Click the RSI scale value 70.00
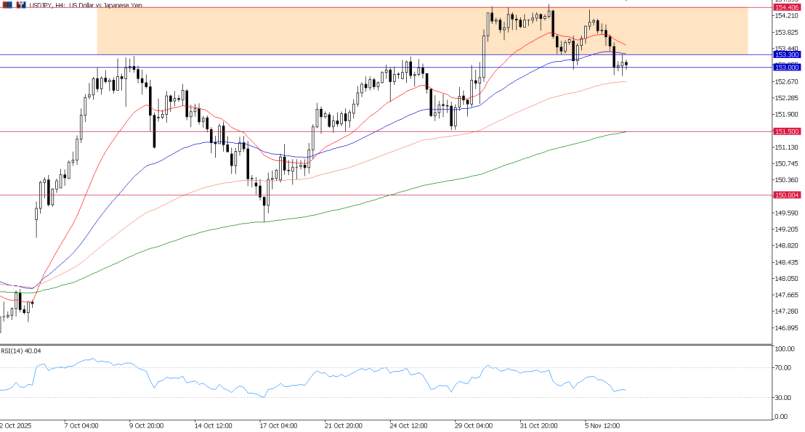805x432 pixels. (x=785, y=368)
